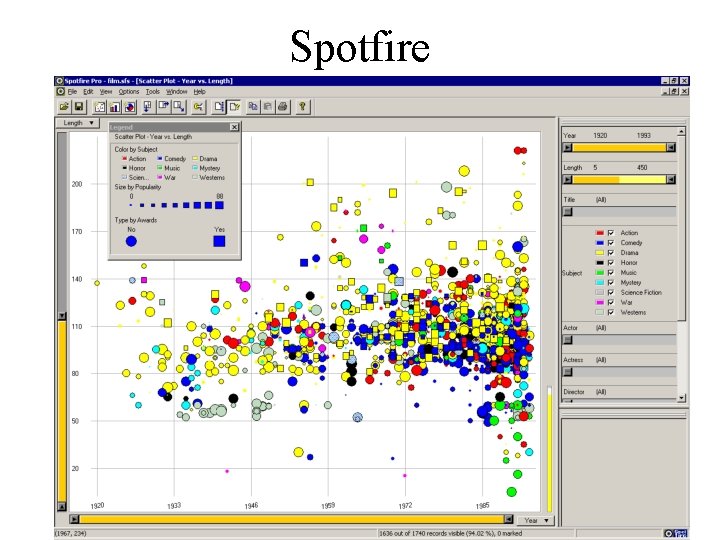The width and height of the screenshot is (720, 540).
Task: Uncheck the Horror subject checkbox
Action: (611, 263)
